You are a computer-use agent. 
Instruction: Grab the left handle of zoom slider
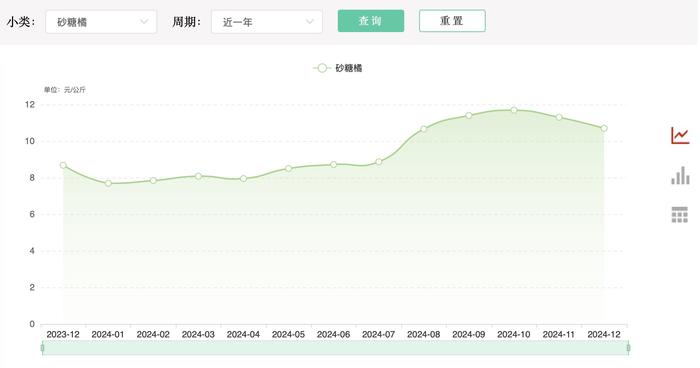coord(42,347)
